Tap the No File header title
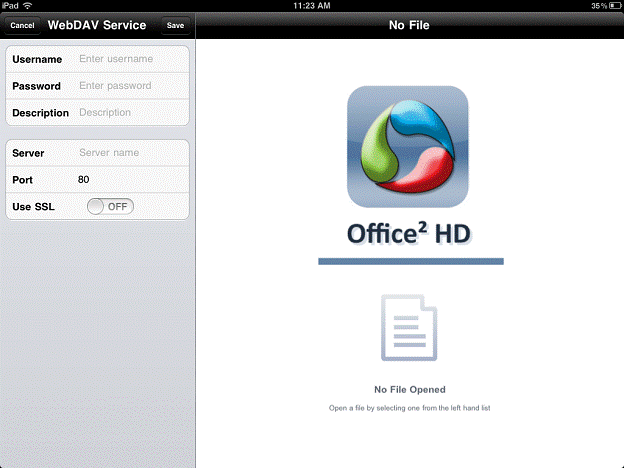Viewport: 624px width, 468px height. point(409,25)
